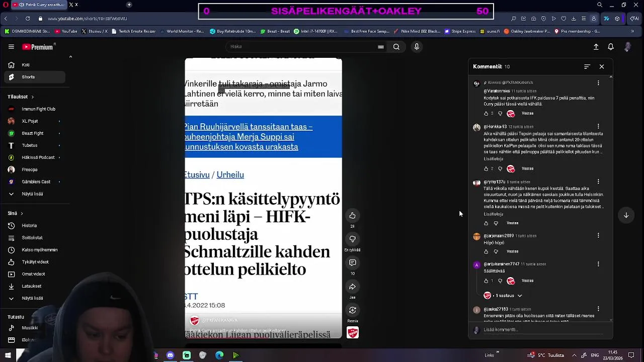
Task: Dislike the Henkka-93 comment
Action: click(499, 169)
